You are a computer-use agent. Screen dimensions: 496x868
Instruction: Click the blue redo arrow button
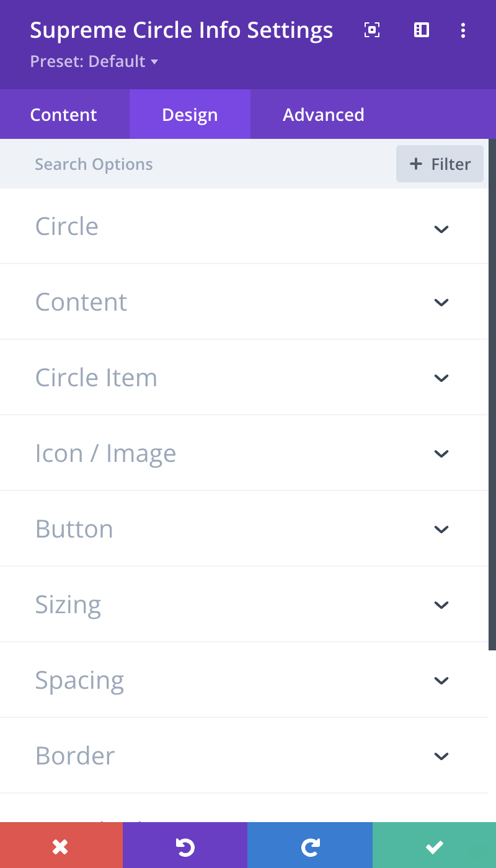click(310, 845)
